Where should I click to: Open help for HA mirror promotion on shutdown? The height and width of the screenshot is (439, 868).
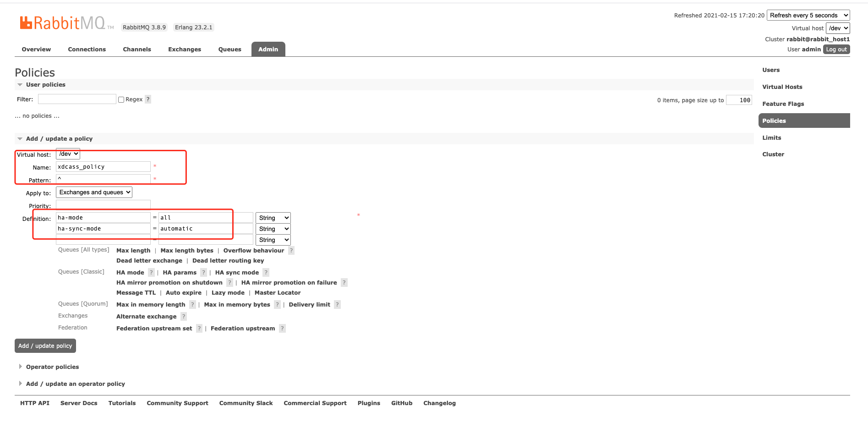coord(230,283)
